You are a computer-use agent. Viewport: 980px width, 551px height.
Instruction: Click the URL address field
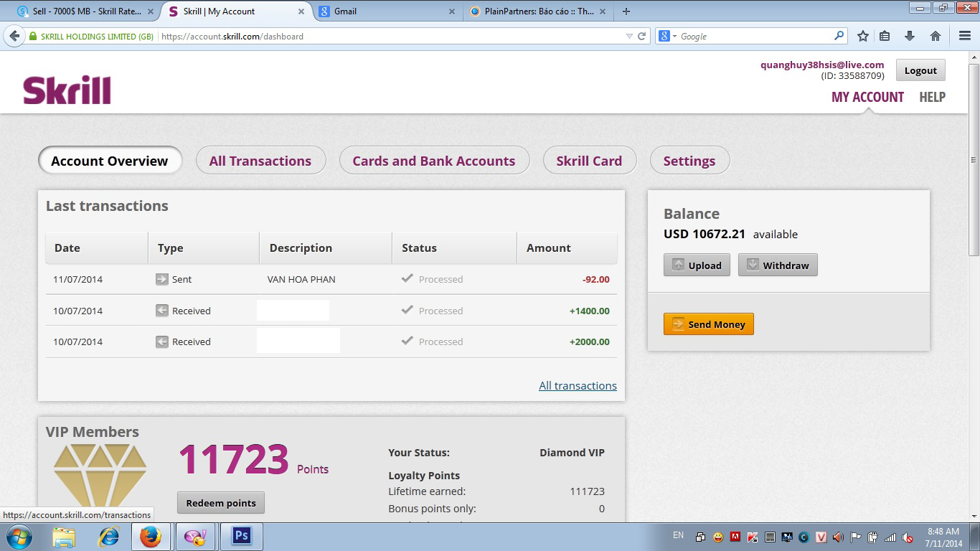(391, 36)
